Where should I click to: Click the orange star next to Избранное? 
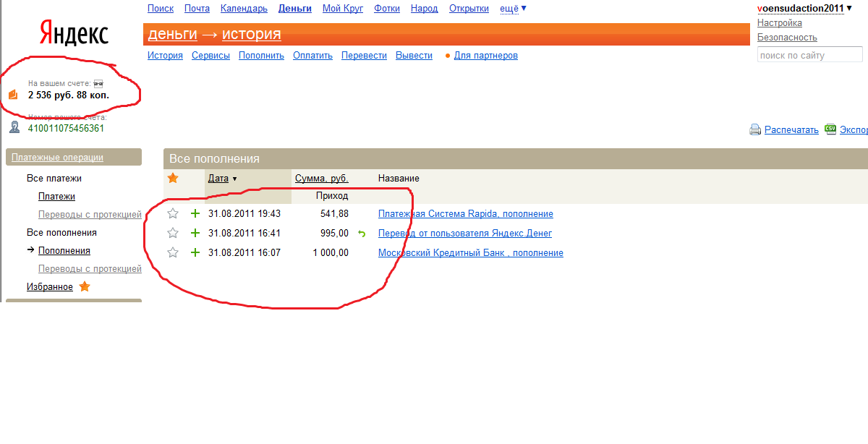click(x=85, y=287)
